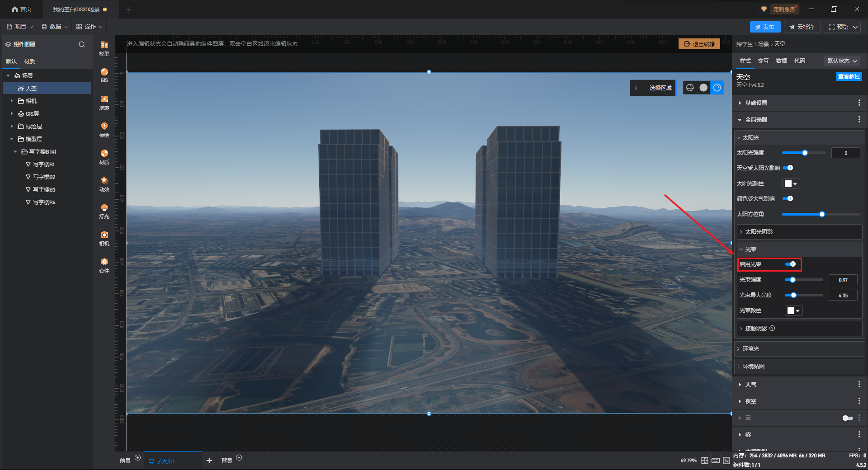This screenshot has width=868, height=470.
Task: Open the 太阳光颜色 color swatch
Action: (791, 183)
